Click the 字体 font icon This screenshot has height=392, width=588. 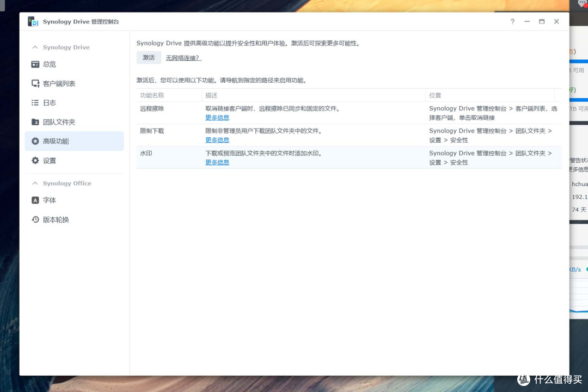tap(35, 200)
